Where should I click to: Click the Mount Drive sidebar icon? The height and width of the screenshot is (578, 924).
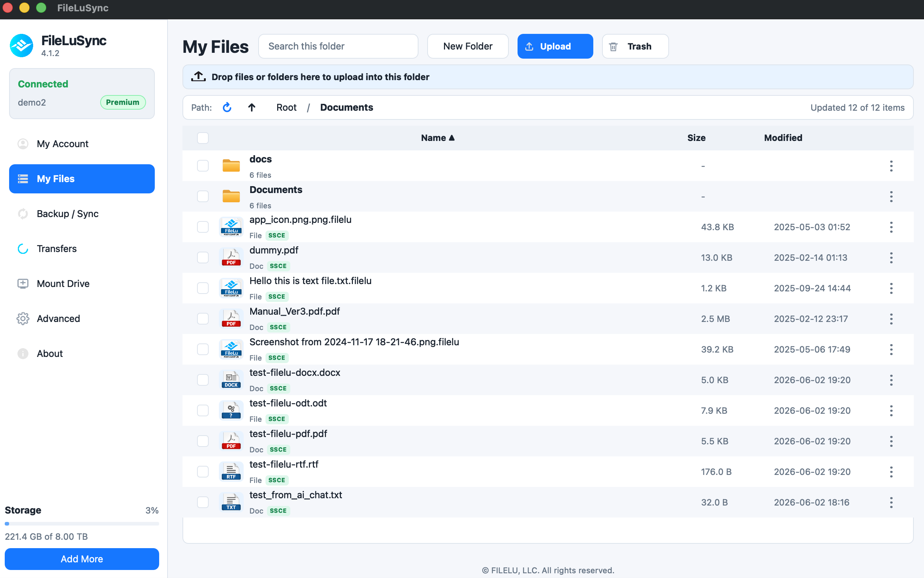point(23,284)
